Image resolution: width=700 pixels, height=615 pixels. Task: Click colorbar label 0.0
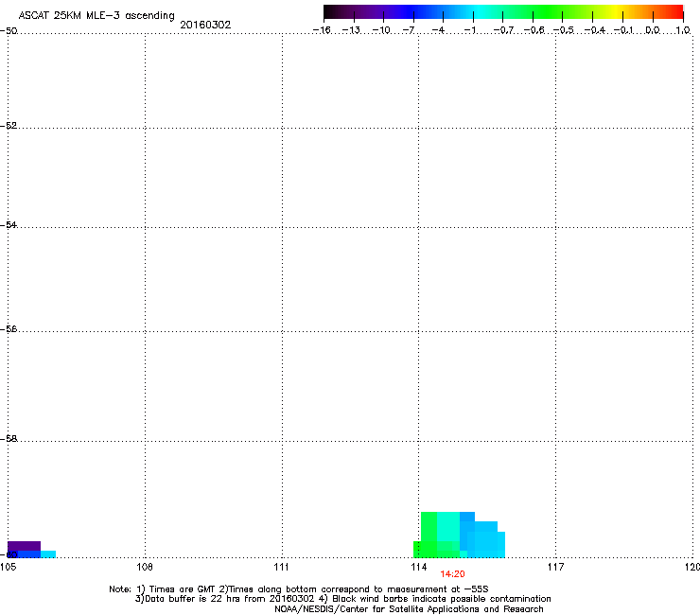(653, 30)
